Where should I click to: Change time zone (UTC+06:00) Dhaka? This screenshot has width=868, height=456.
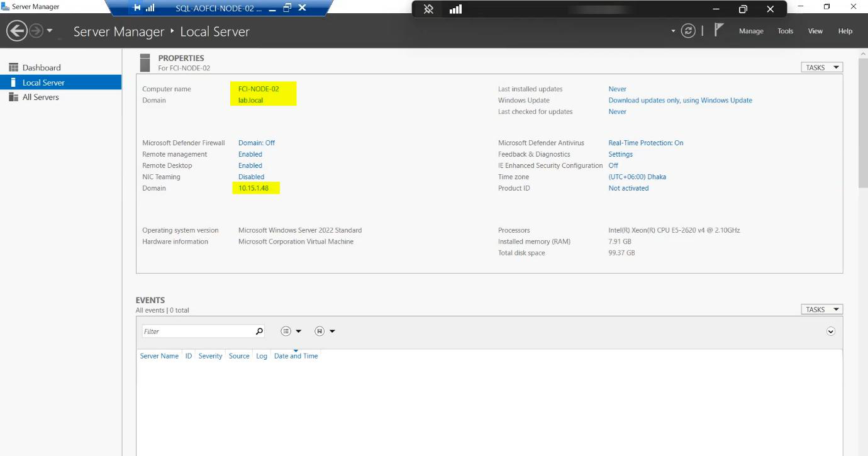pyautogui.click(x=637, y=177)
